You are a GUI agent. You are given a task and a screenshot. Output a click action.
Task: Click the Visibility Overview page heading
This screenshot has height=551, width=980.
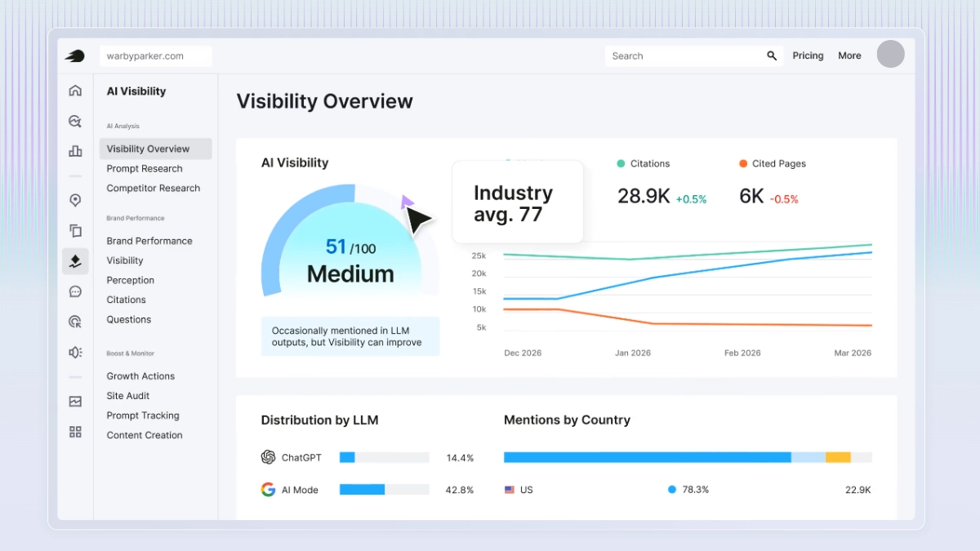click(324, 101)
